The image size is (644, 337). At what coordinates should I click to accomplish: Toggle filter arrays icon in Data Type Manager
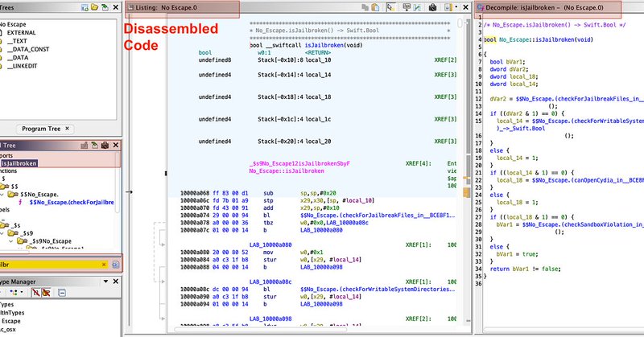36,292
